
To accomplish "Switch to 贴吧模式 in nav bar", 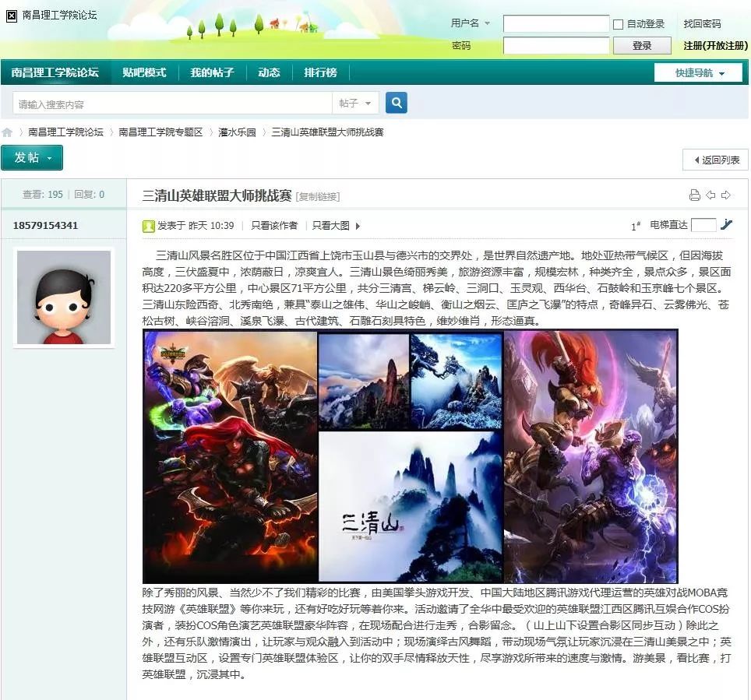I will pyautogui.click(x=144, y=72).
